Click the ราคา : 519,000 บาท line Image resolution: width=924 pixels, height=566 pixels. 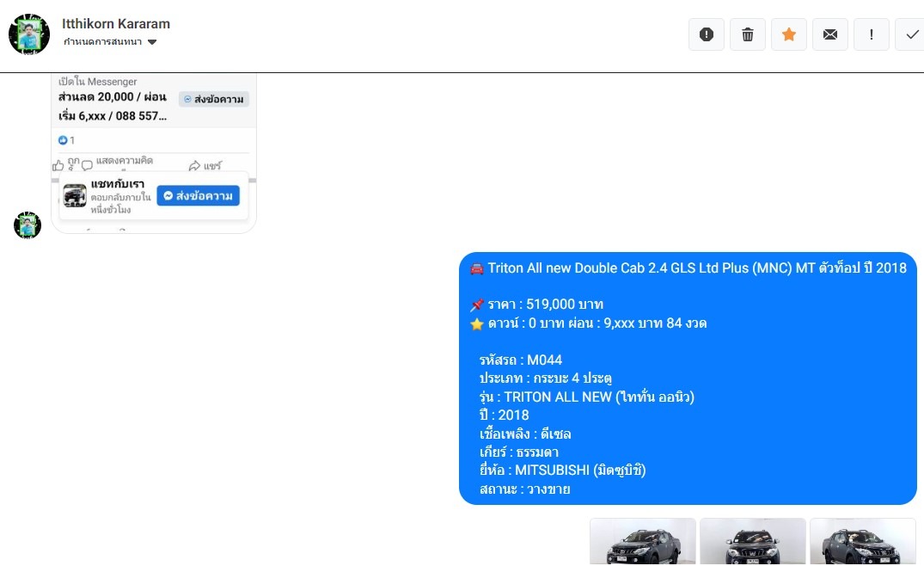[537, 305]
